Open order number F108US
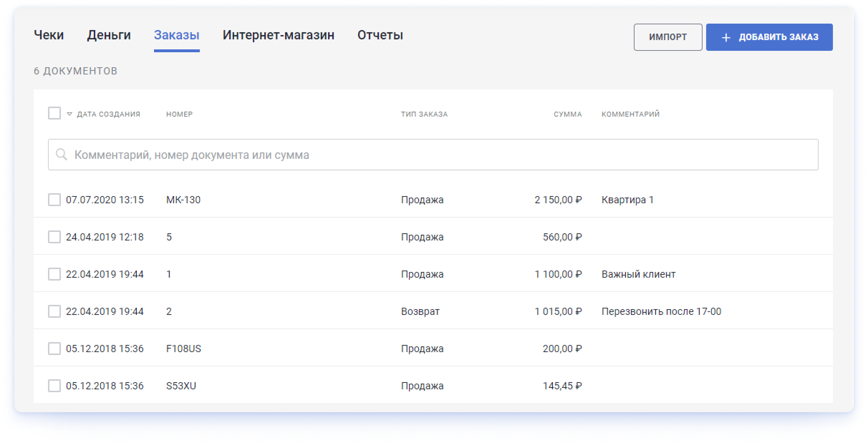 click(184, 349)
